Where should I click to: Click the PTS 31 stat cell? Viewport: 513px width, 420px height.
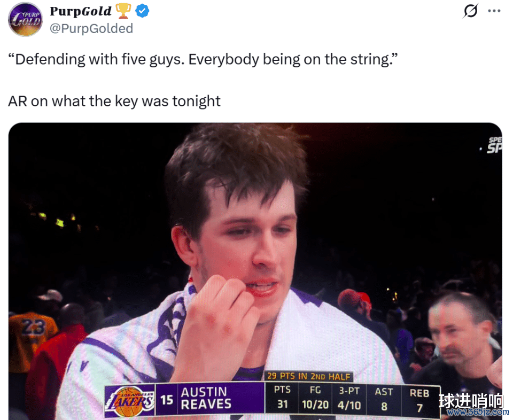click(282, 397)
